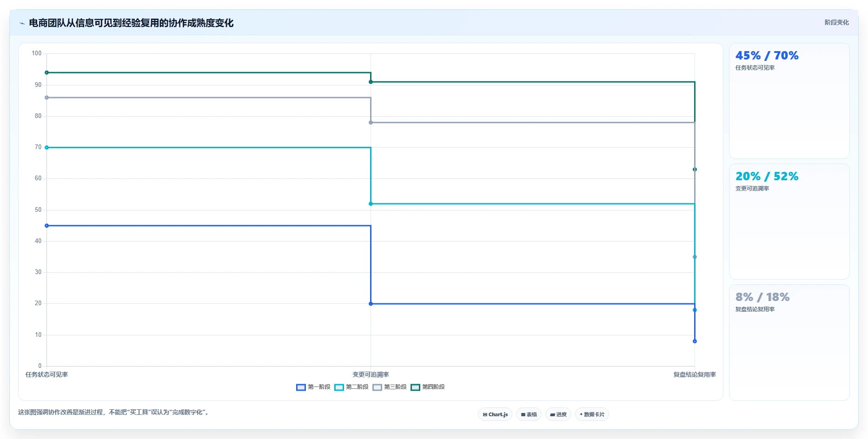Image resolution: width=868 pixels, height=439 pixels.
Task: Click 第一阶段 point at 20 on 变更可追溯率
Action: point(371,304)
